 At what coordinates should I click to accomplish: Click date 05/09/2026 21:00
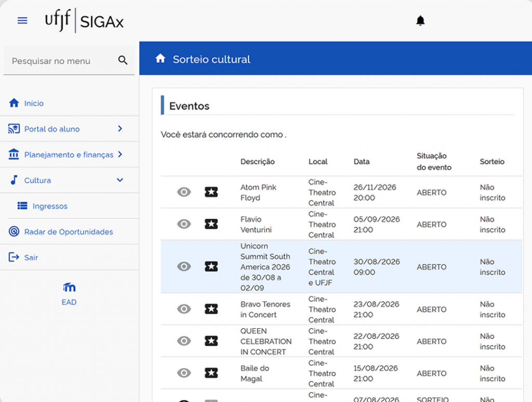pyautogui.click(x=377, y=224)
